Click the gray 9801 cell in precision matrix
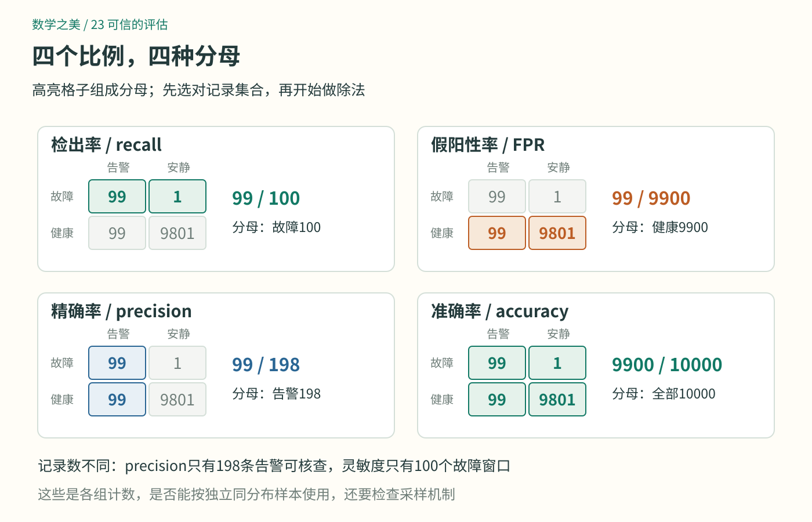 (177, 400)
